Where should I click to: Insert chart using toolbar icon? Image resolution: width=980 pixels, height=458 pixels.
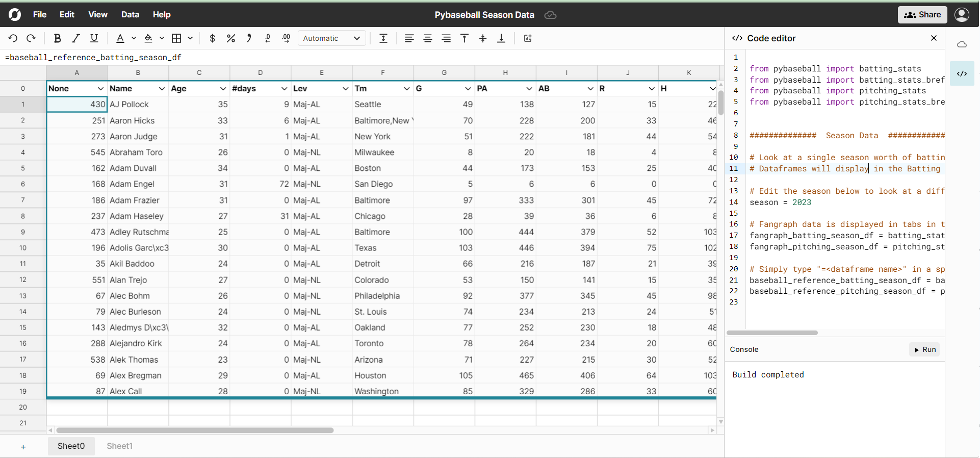pyautogui.click(x=528, y=38)
